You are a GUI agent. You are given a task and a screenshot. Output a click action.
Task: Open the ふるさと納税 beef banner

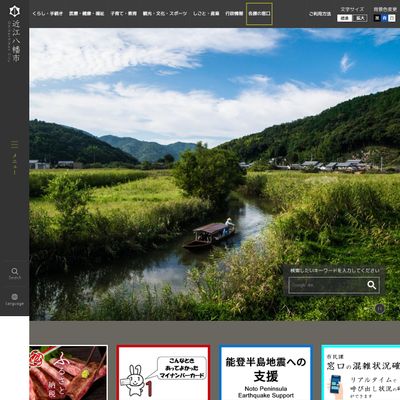coord(68,373)
